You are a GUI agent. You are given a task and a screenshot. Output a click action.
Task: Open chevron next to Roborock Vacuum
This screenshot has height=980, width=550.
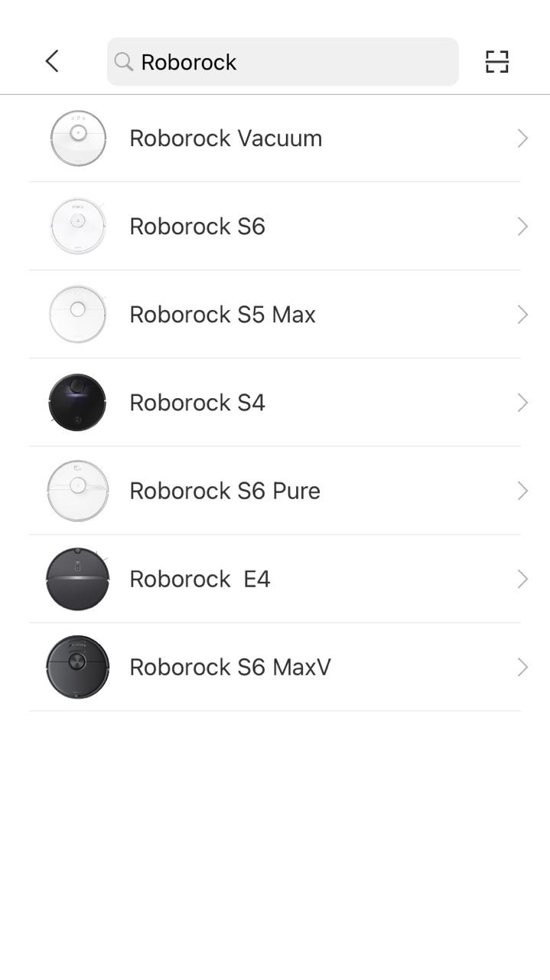(522, 138)
